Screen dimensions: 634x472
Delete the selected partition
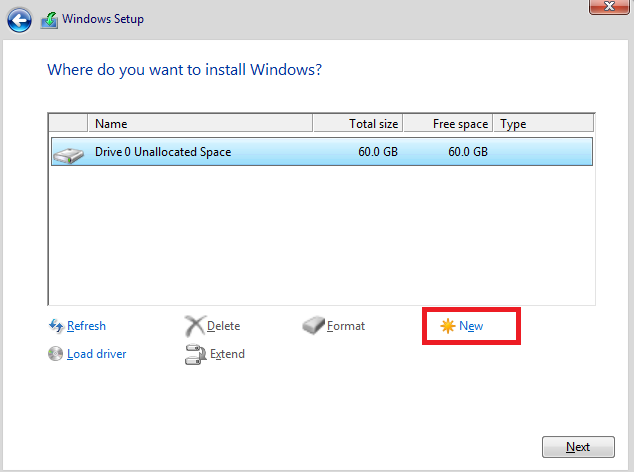pos(223,326)
